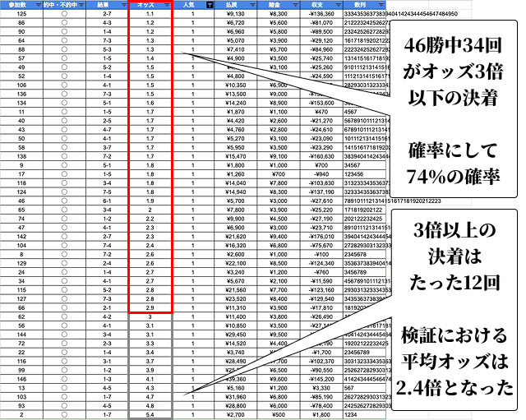Select the odds cell 2.9

(150, 307)
